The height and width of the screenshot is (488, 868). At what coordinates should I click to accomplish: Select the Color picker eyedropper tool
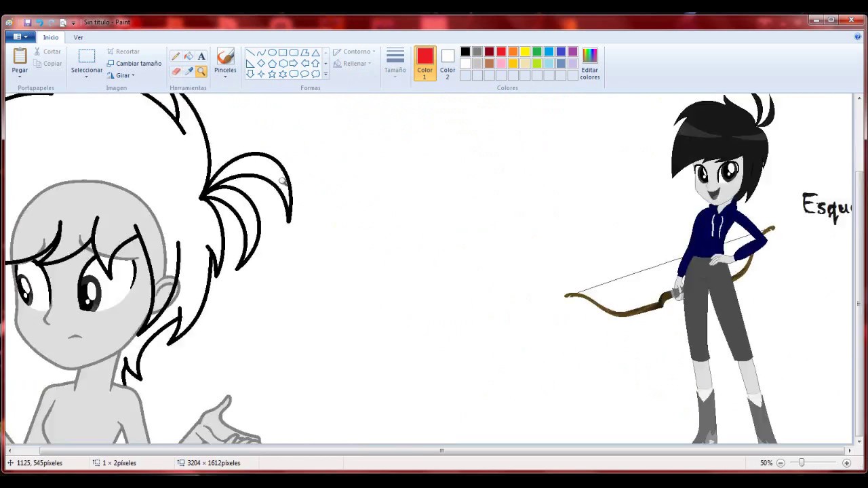pos(189,71)
